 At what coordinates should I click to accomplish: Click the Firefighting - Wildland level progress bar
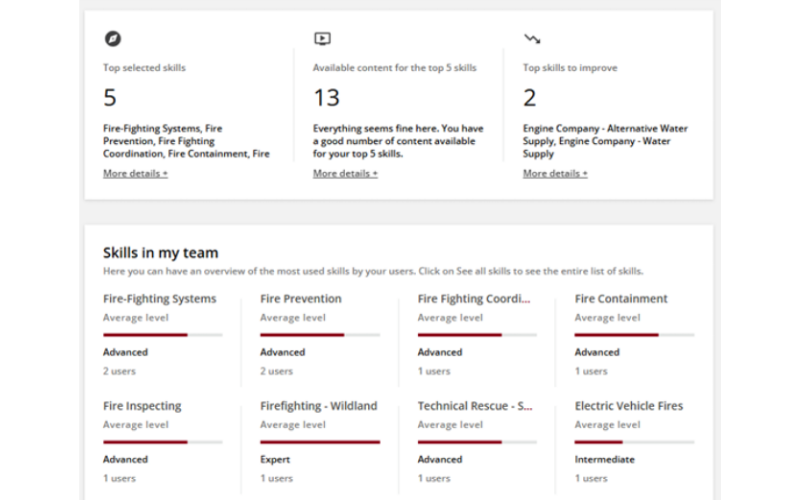[x=320, y=442]
